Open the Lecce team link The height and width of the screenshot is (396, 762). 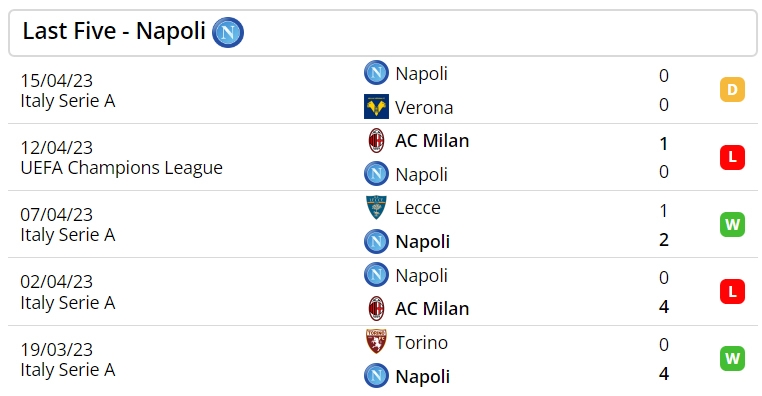[x=418, y=207]
